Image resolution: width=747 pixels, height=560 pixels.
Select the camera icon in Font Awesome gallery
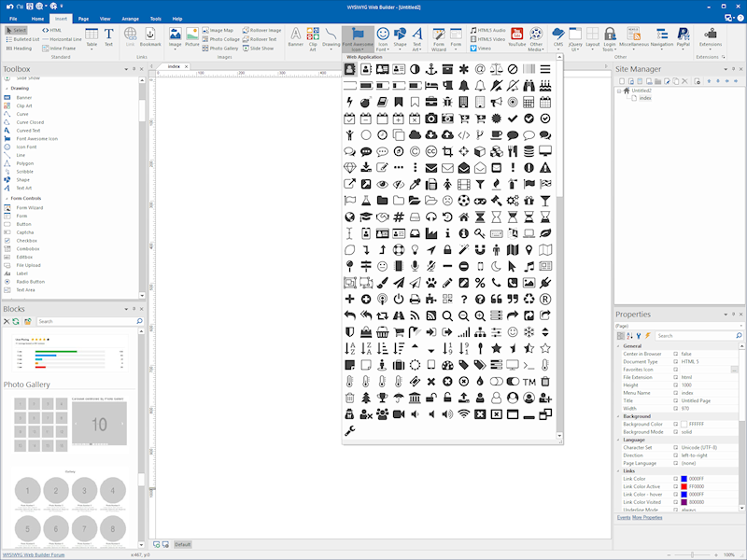431,119
